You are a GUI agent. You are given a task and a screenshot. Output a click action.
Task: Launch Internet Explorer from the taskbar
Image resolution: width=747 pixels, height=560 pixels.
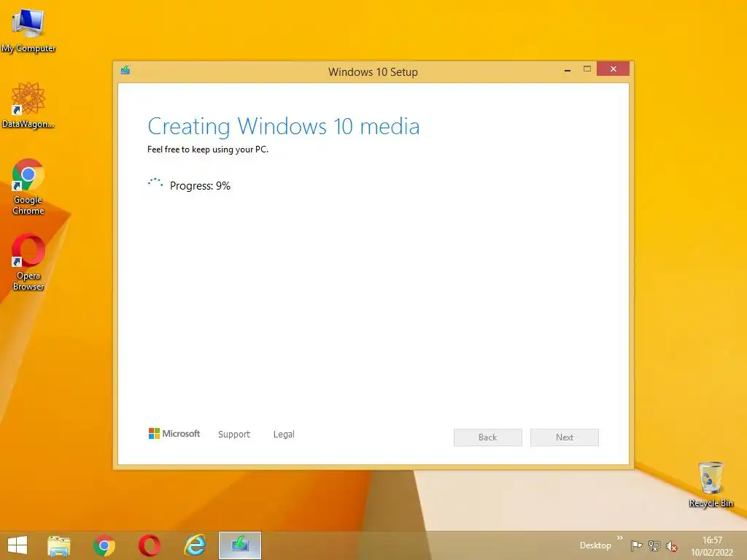click(195, 545)
